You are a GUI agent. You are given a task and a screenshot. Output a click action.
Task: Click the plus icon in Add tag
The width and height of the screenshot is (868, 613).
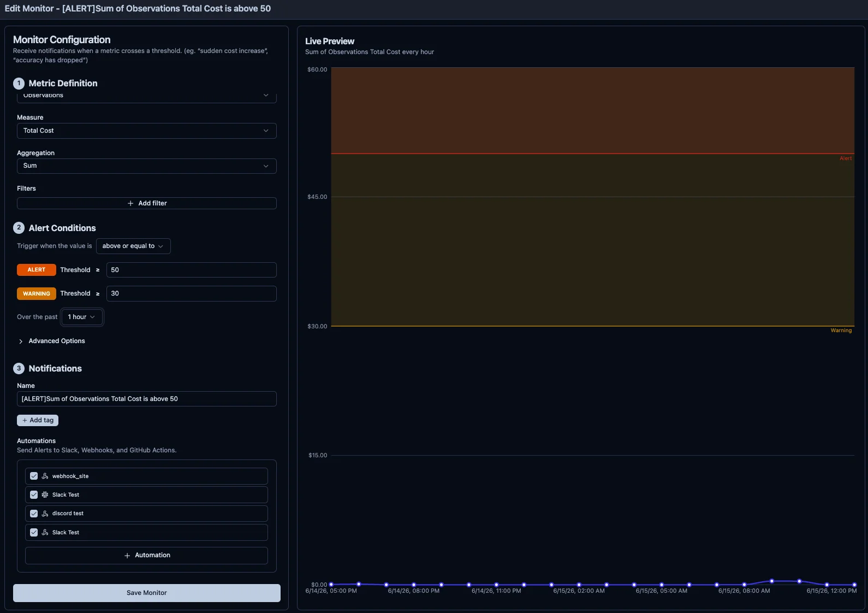25,420
